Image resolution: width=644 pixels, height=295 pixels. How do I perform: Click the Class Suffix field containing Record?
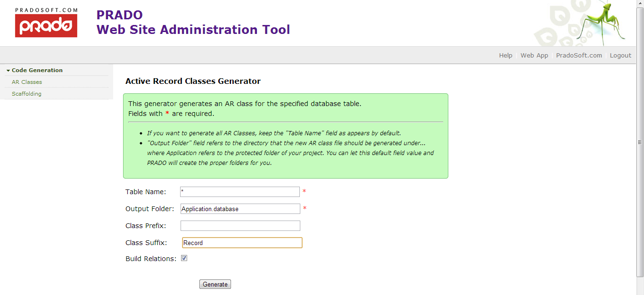(242, 243)
